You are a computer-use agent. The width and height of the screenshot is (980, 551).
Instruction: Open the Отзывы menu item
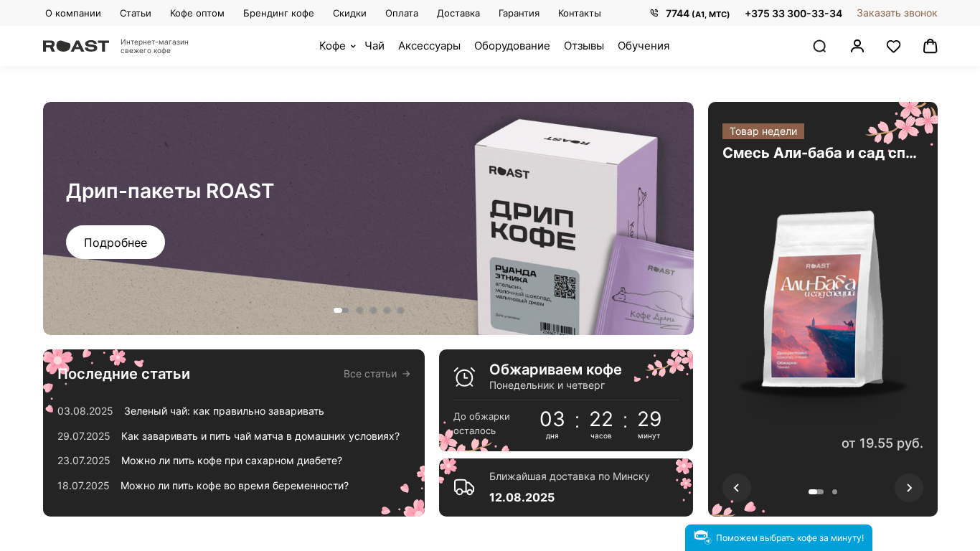point(584,46)
